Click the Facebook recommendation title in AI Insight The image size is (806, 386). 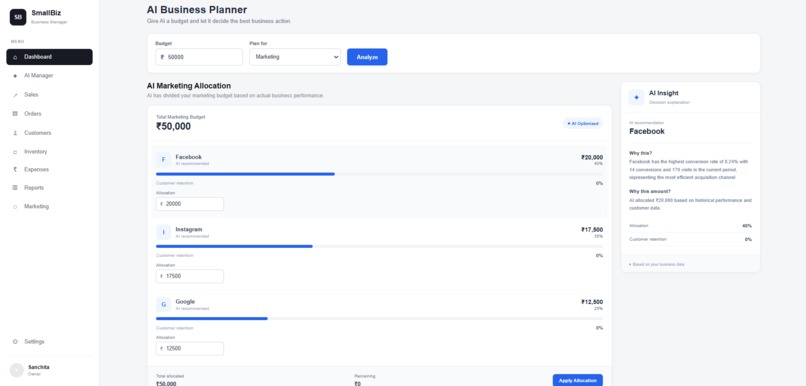647,132
